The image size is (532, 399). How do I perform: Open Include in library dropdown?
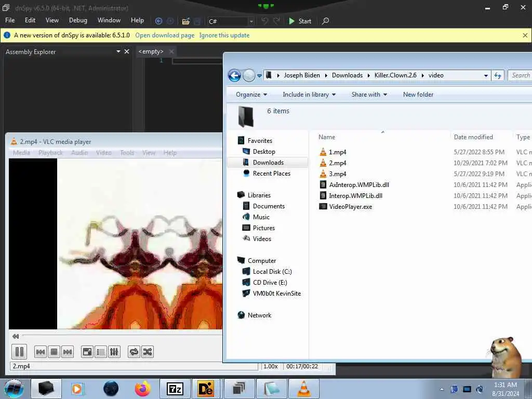(309, 95)
